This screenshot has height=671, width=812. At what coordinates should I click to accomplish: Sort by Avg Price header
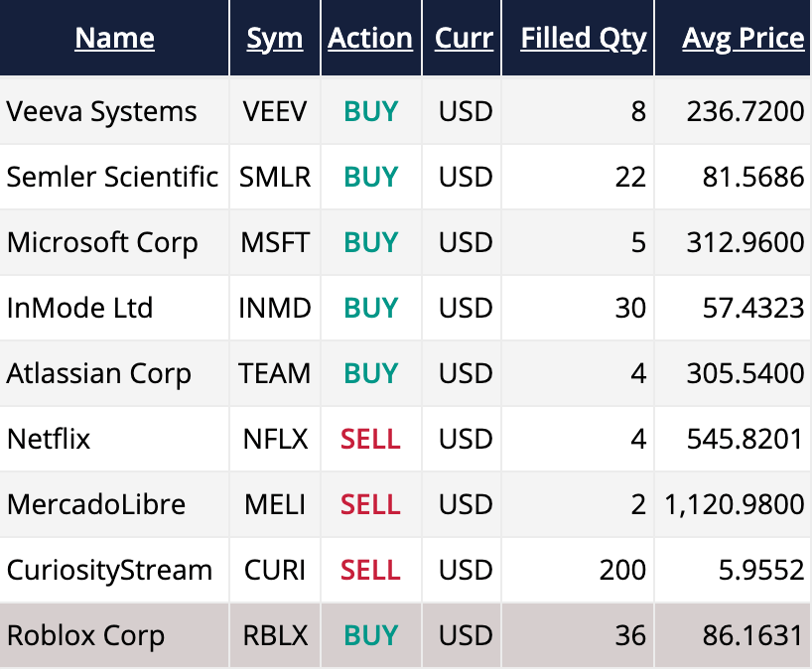pyautogui.click(x=744, y=39)
